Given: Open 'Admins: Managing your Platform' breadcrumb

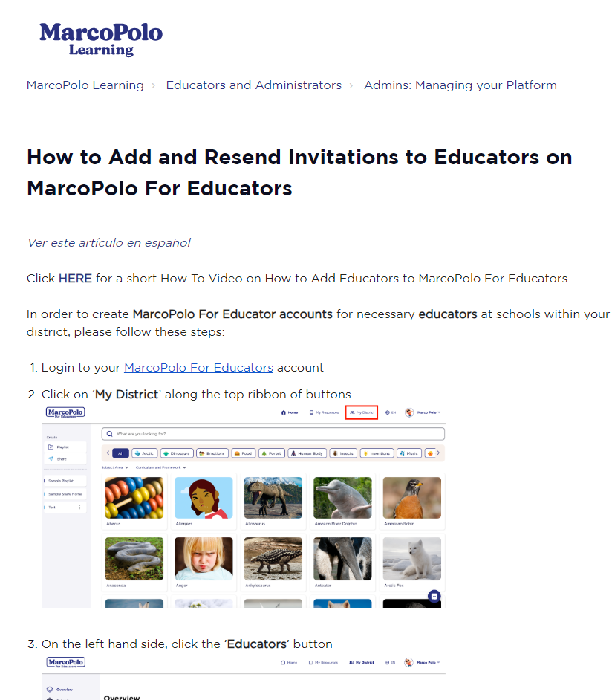Looking at the screenshot, I should pos(460,85).
